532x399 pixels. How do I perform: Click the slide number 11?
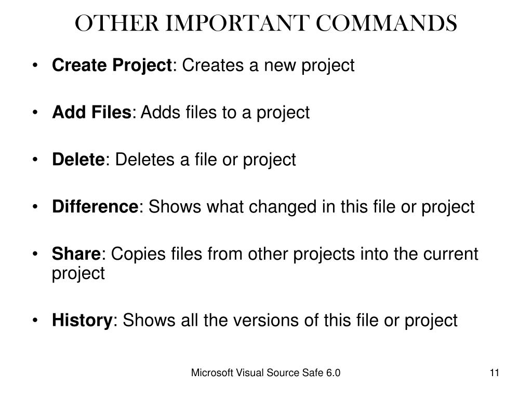pos(495,373)
